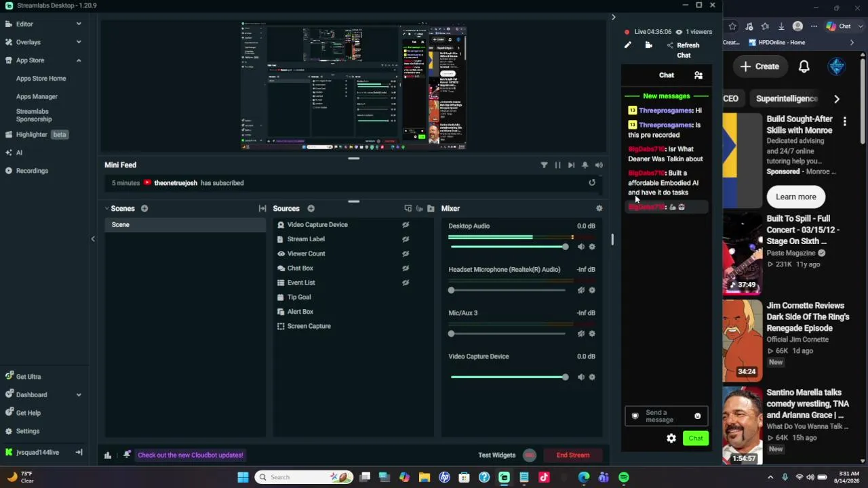Image resolution: width=868 pixels, height=488 pixels.
Task: Collapse the App Store sidebar section
Action: coord(79,60)
